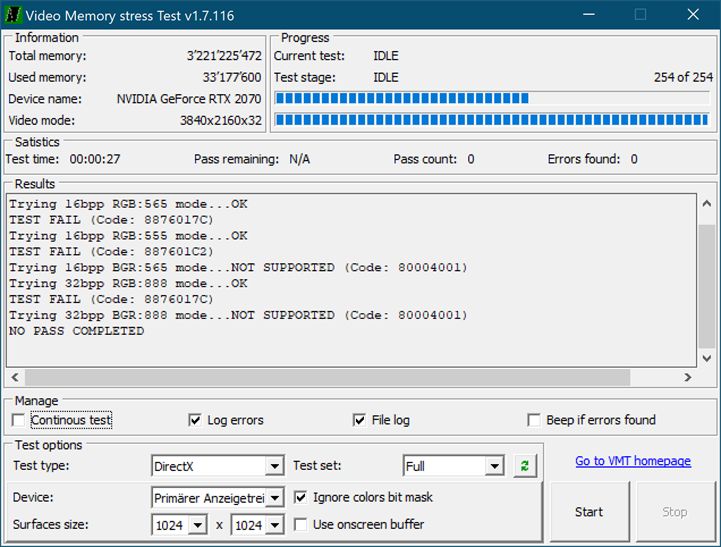
Task: Click the partly filled upper progress bar
Action: tap(492, 98)
